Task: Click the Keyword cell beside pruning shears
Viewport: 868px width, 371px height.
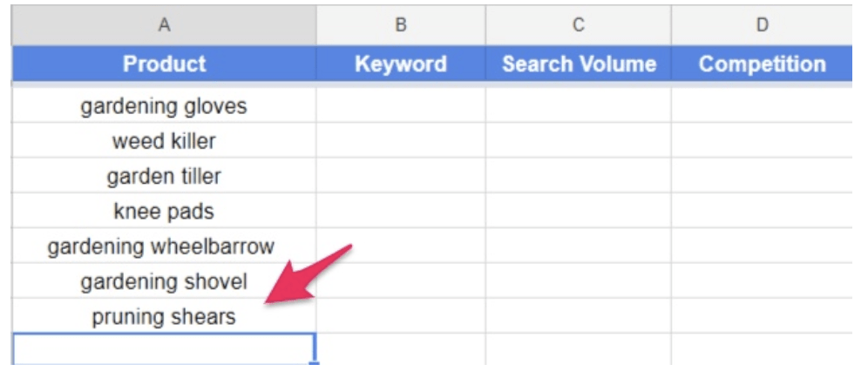Action: [401, 317]
